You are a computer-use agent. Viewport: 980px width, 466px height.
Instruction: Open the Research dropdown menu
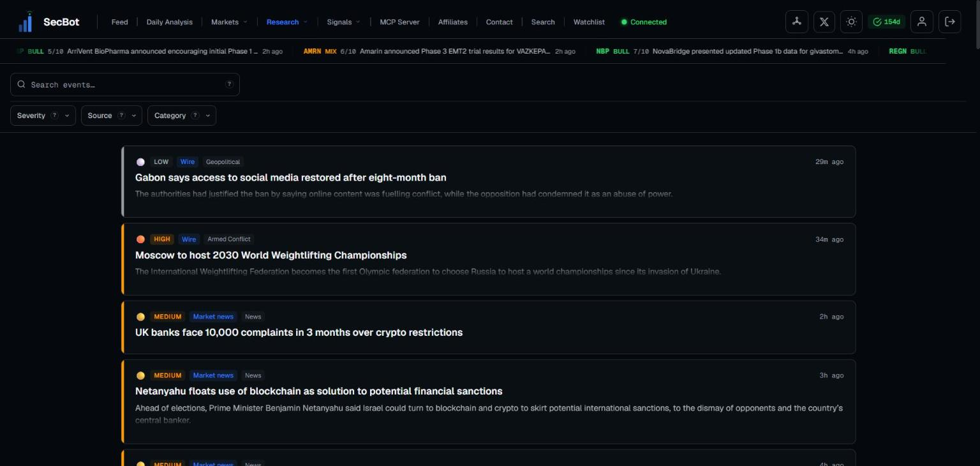(286, 22)
